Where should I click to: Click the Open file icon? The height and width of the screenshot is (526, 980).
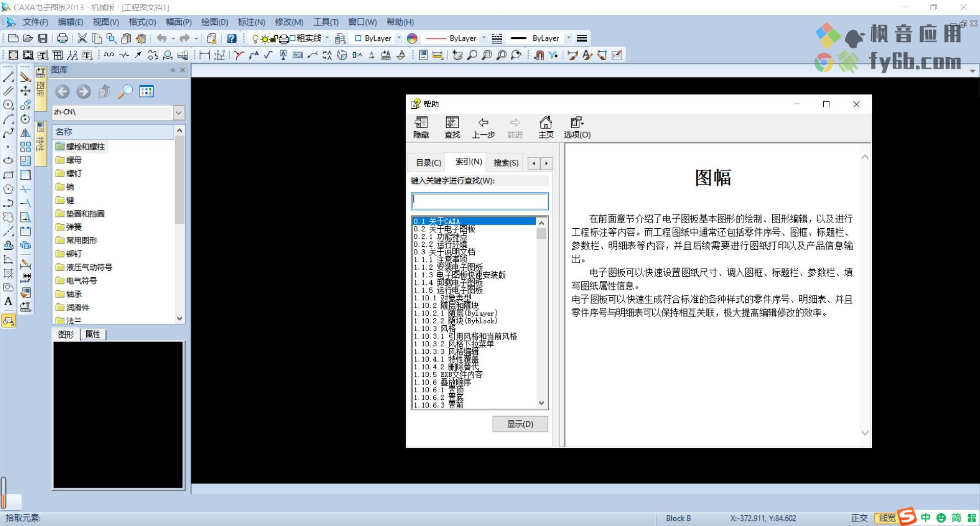point(28,38)
